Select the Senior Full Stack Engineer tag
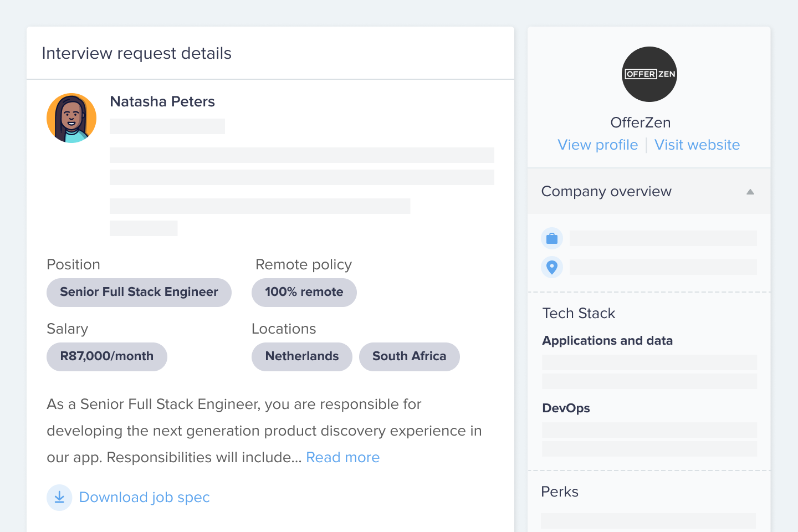 point(139,293)
